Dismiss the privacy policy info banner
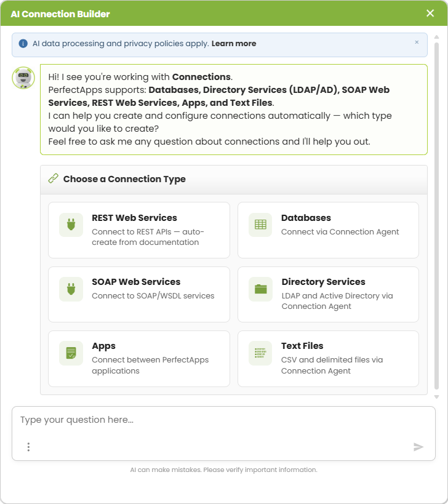 417,42
